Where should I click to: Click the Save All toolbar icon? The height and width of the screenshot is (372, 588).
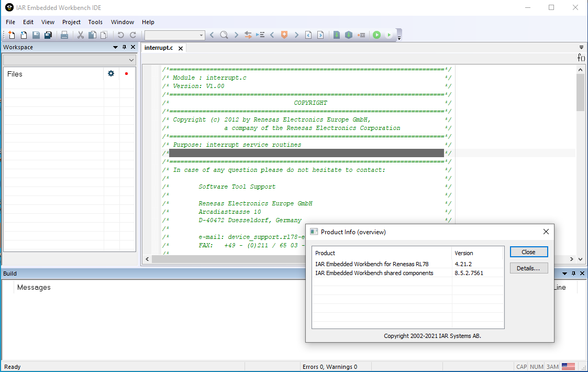click(x=48, y=35)
